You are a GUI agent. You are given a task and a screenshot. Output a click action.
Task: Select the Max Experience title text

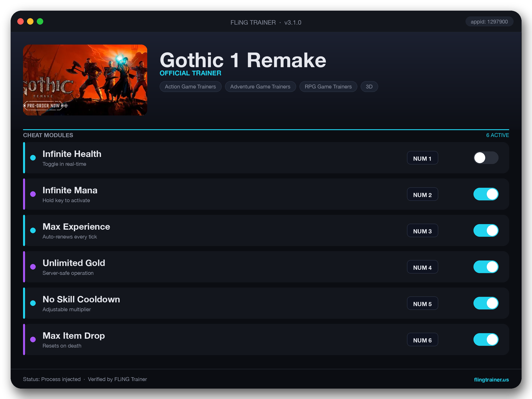pyautogui.click(x=76, y=227)
